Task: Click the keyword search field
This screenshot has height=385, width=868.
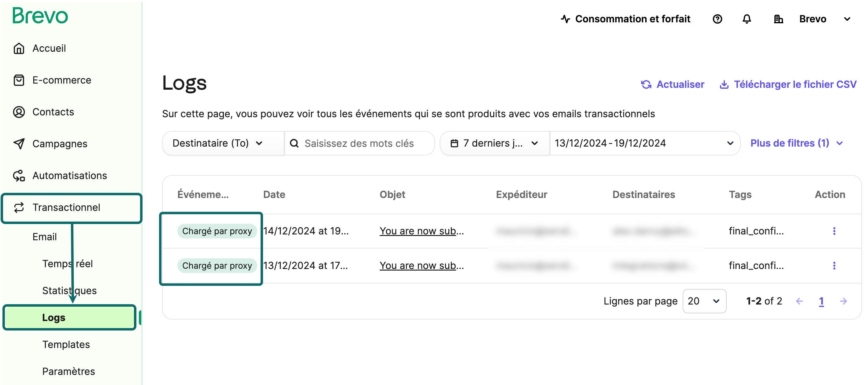Action: coord(359,143)
